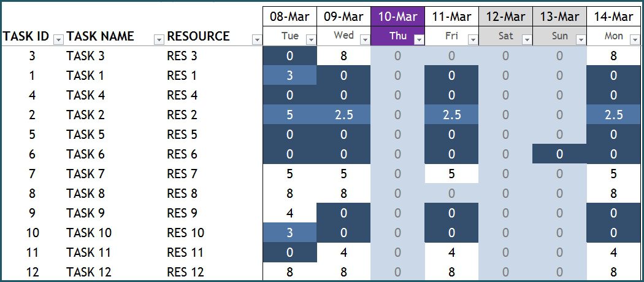Click the Mon column filter arrow
This screenshot has height=282, width=644.
[x=635, y=39]
